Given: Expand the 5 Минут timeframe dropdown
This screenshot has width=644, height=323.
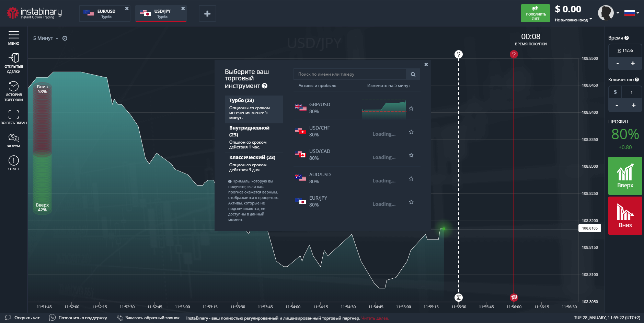Looking at the screenshot, I should [x=46, y=38].
